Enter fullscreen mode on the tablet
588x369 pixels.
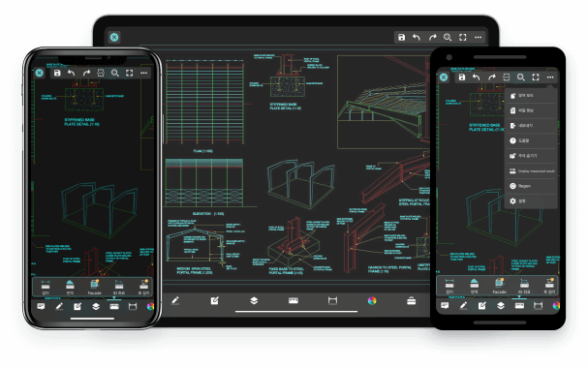463,37
